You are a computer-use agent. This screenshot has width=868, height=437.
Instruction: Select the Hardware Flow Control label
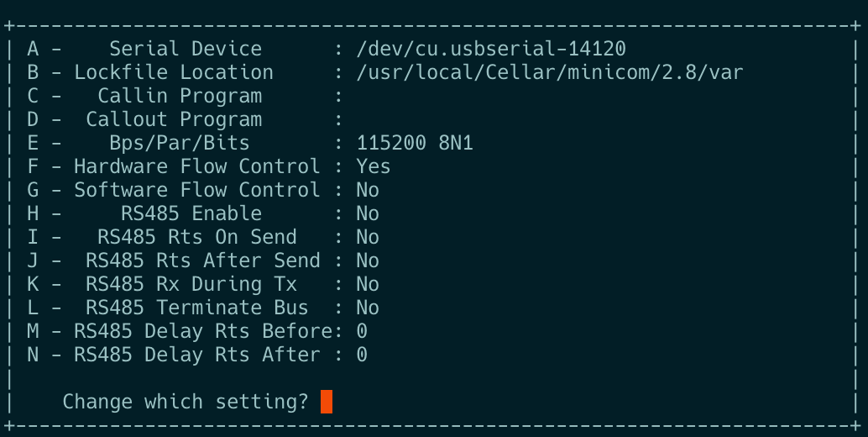click(x=197, y=166)
